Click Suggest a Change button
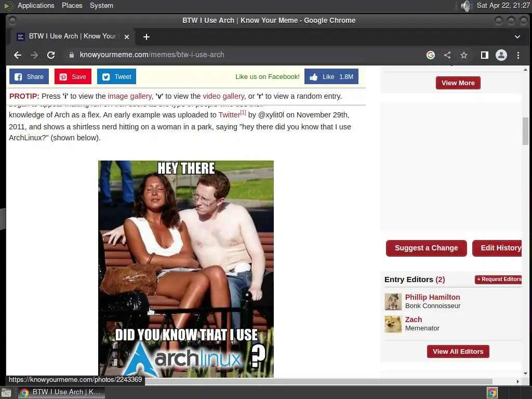 coord(426,248)
